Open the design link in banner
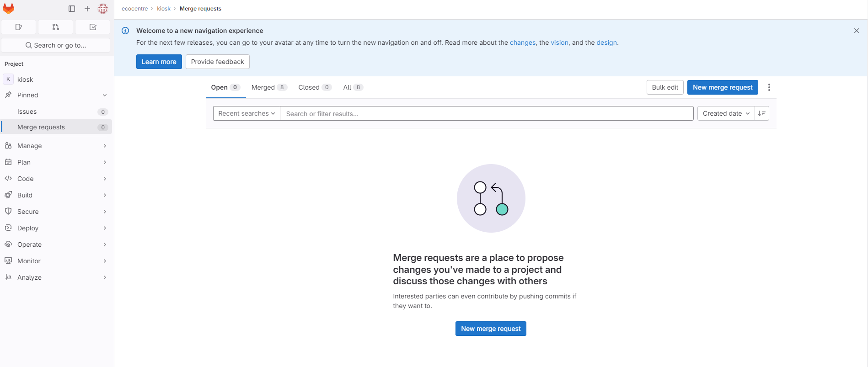Image resolution: width=868 pixels, height=367 pixels. [607, 43]
